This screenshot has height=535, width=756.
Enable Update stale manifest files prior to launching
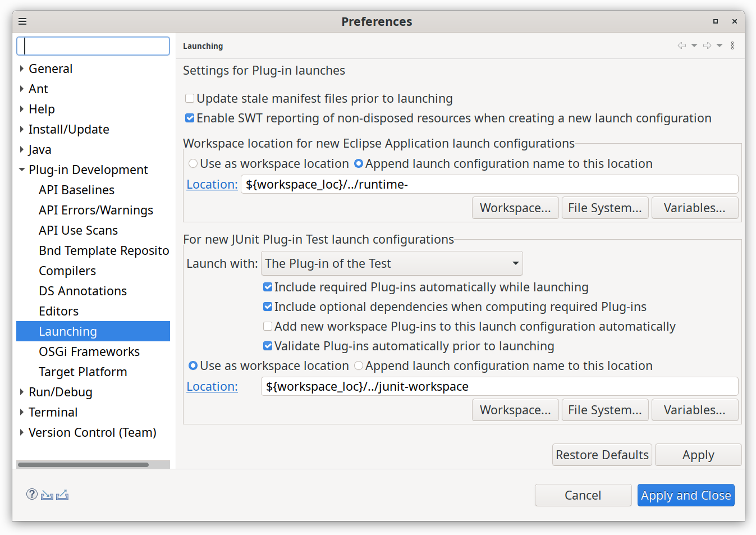pyautogui.click(x=189, y=98)
